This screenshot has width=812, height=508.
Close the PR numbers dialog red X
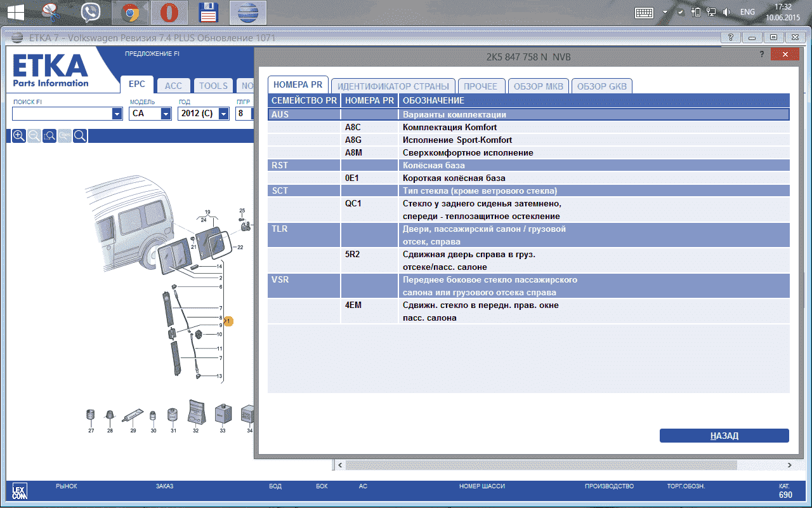click(785, 55)
